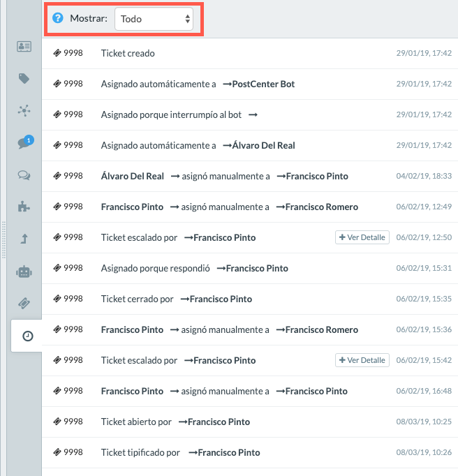Image resolution: width=458 pixels, height=476 pixels.
Task: Click ticket icon in Asignado porque respondió row
Action: click(57, 268)
